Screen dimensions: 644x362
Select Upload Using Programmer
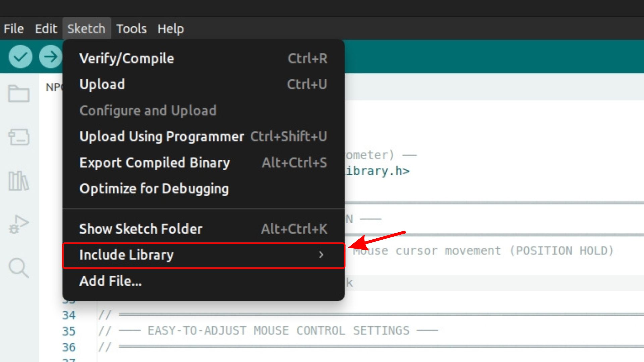204,137
